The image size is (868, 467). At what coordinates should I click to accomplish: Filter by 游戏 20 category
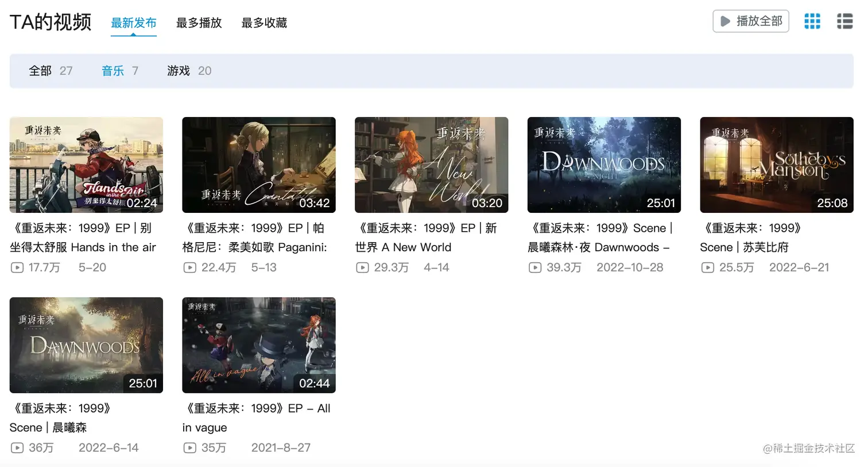click(x=189, y=71)
